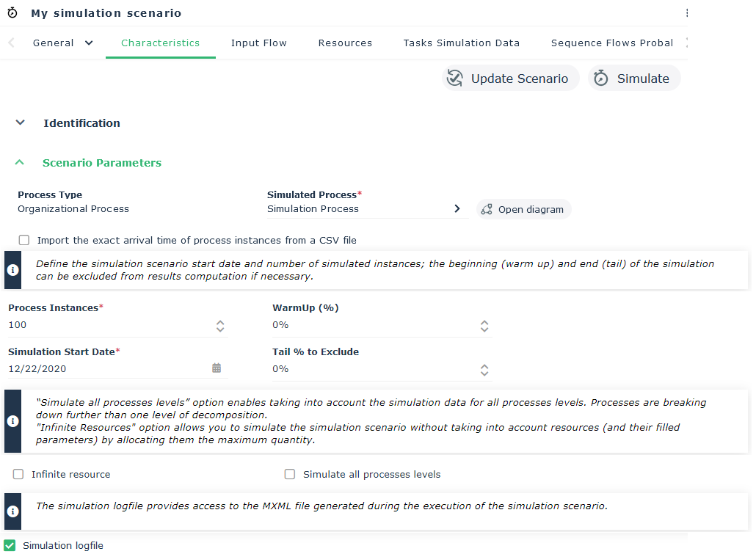This screenshot has width=756, height=554.
Task: Click the info icon beside Infinite Resources explanation
Action: [x=12, y=421]
